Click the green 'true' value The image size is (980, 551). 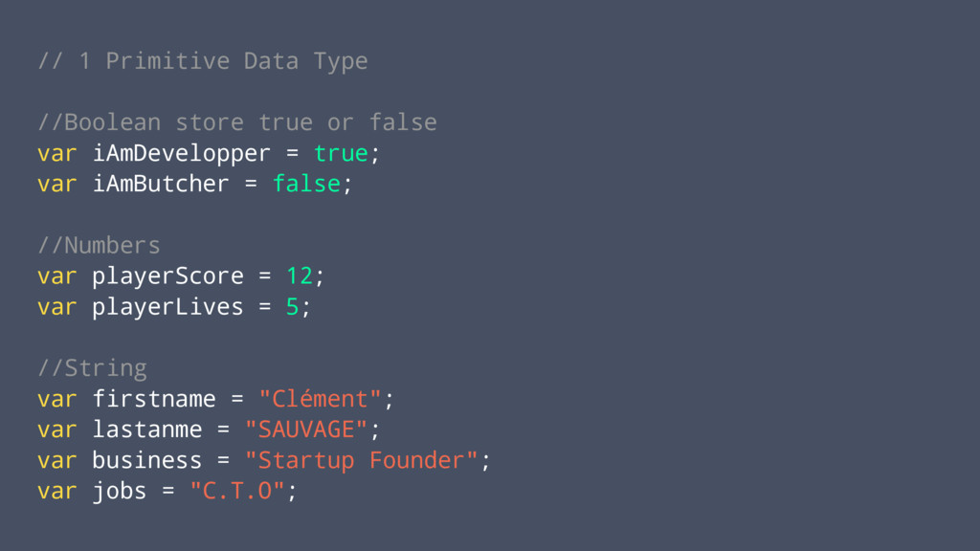click(x=341, y=154)
